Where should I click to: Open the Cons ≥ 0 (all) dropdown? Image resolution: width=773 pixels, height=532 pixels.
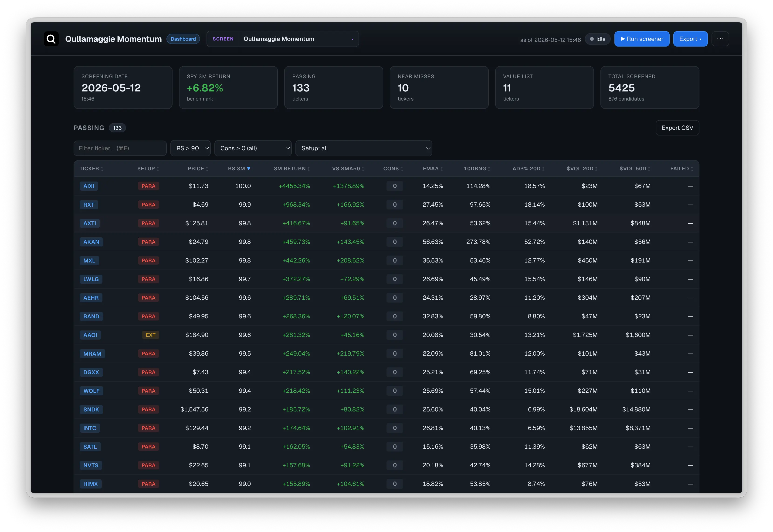253,148
